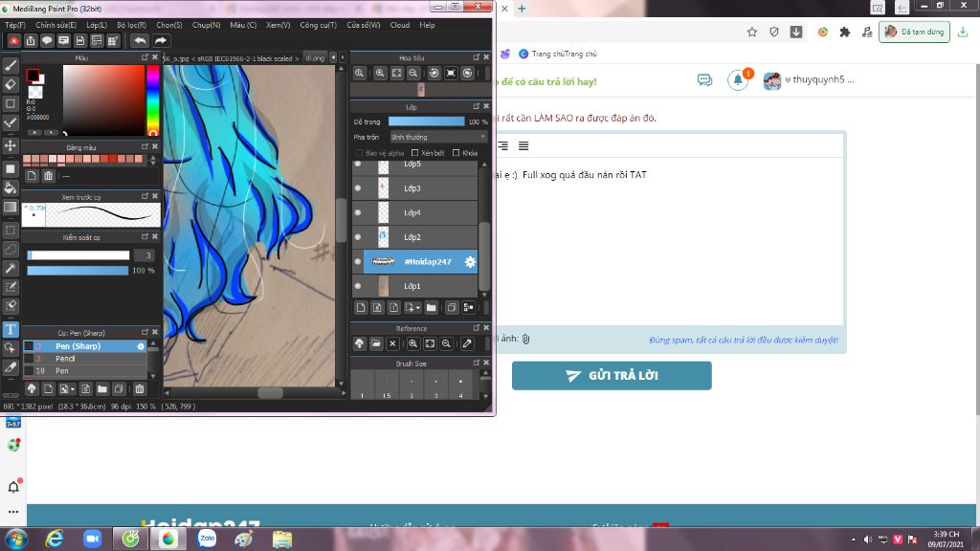
Task: Select the Eraser tool
Action: (10, 84)
